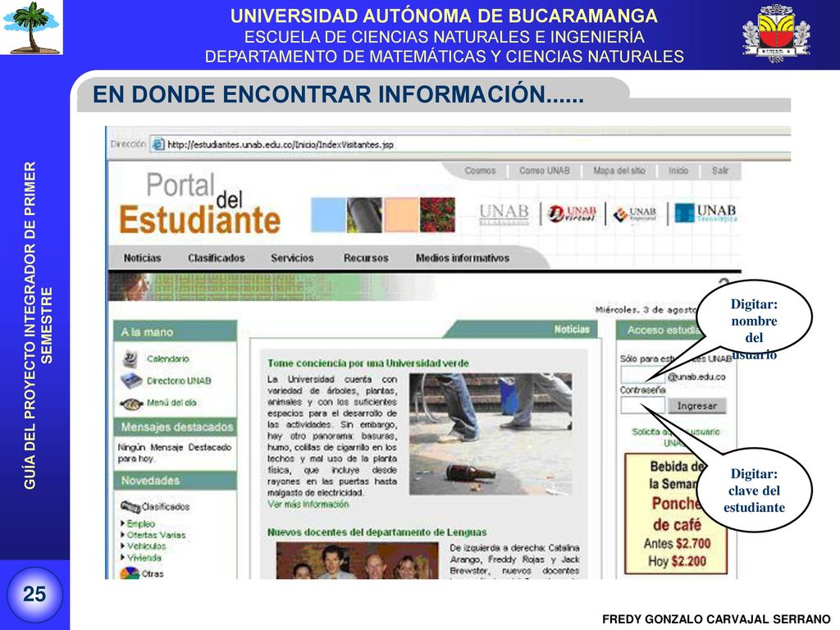
Task: Click the Otras category label
Action: (x=153, y=573)
